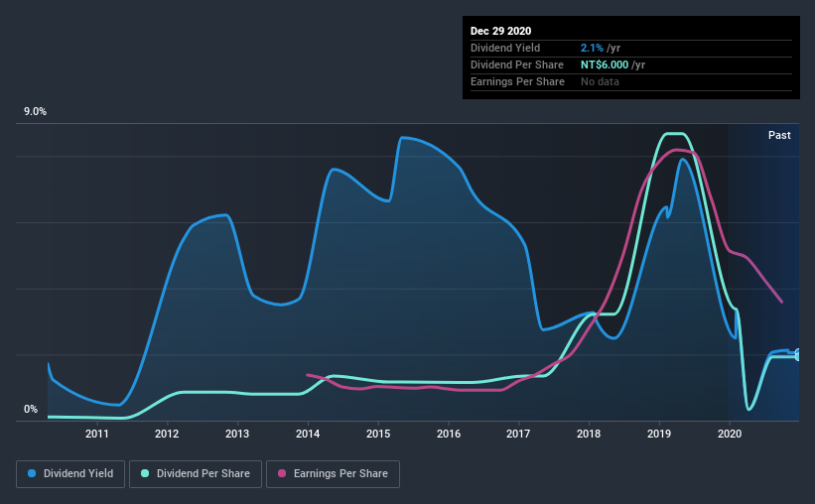This screenshot has height=504, width=815.
Task: Click the teal Dividend Per Share legend dot
Action: [x=145, y=473]
